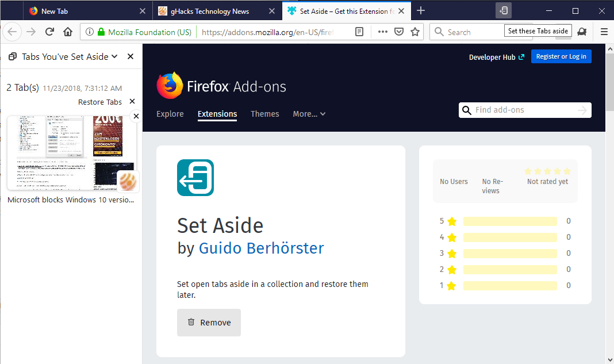
Task: Reload the current page
Action: click(49, 32)
